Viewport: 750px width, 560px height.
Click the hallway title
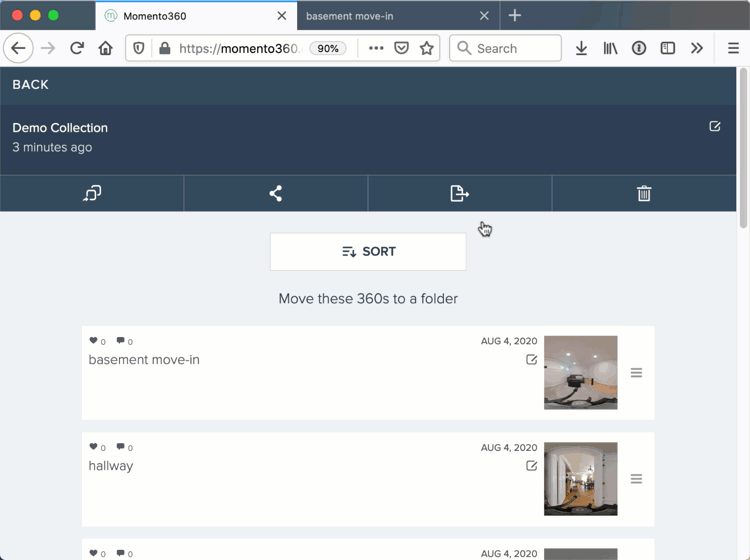point(110,466)
